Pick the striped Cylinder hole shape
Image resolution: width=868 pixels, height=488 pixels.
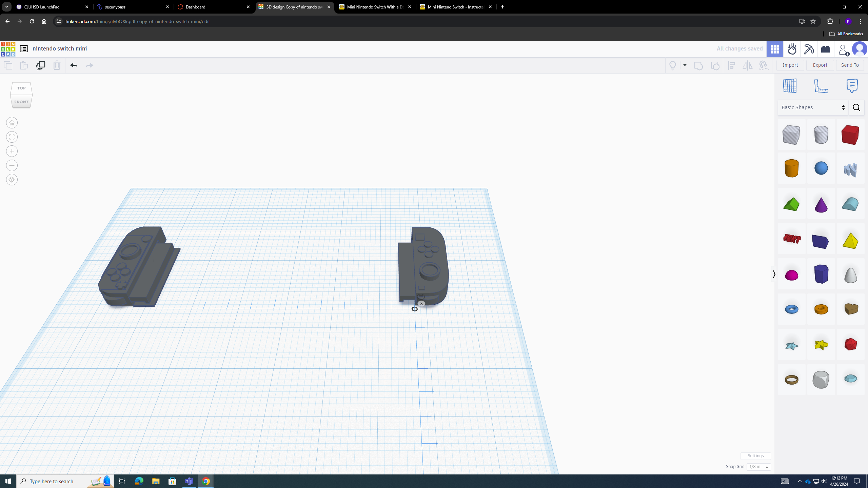tap(821, 135)
